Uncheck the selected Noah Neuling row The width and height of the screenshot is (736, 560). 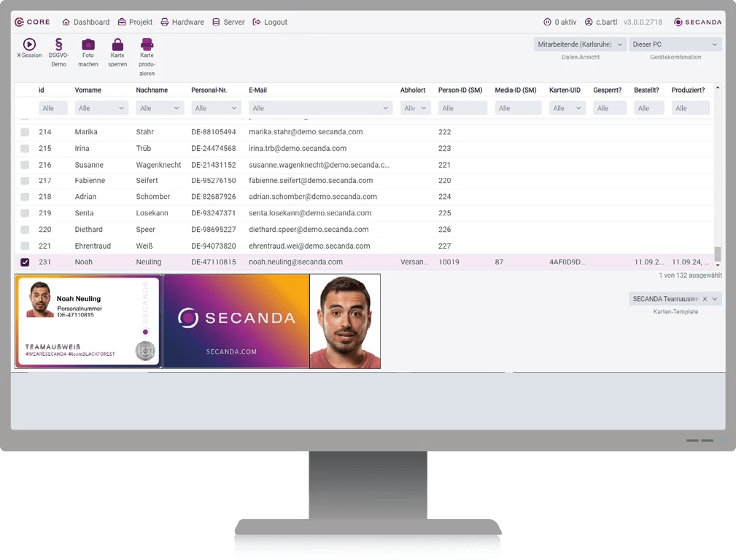click(x=25, y=262)
